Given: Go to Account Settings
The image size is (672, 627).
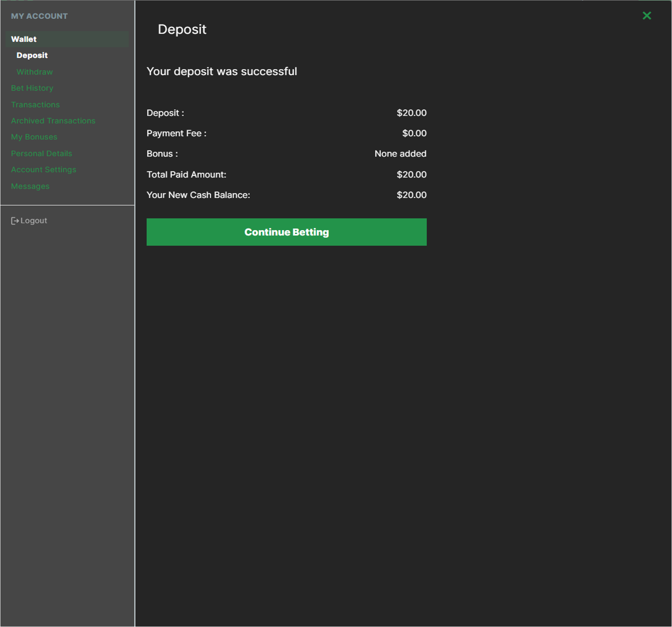Looking at the screenshot, I should [43, 170].
